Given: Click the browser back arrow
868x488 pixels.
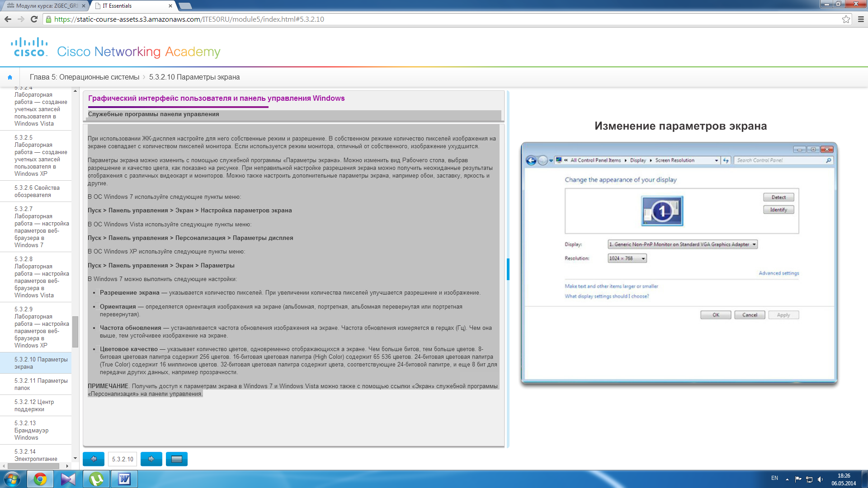Looking at the screenshot, I should click(x=8, y=19).
